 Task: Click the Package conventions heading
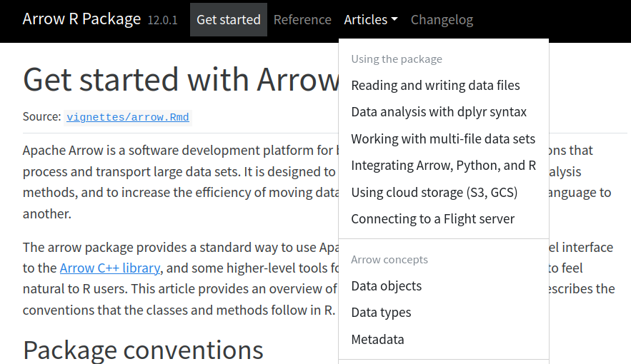[x=143, y=350]
